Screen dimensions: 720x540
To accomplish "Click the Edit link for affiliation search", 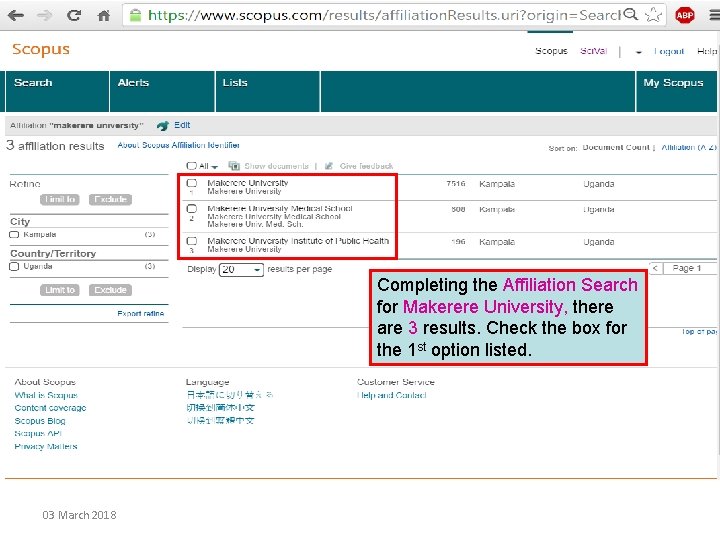I will tap(182, 125).
